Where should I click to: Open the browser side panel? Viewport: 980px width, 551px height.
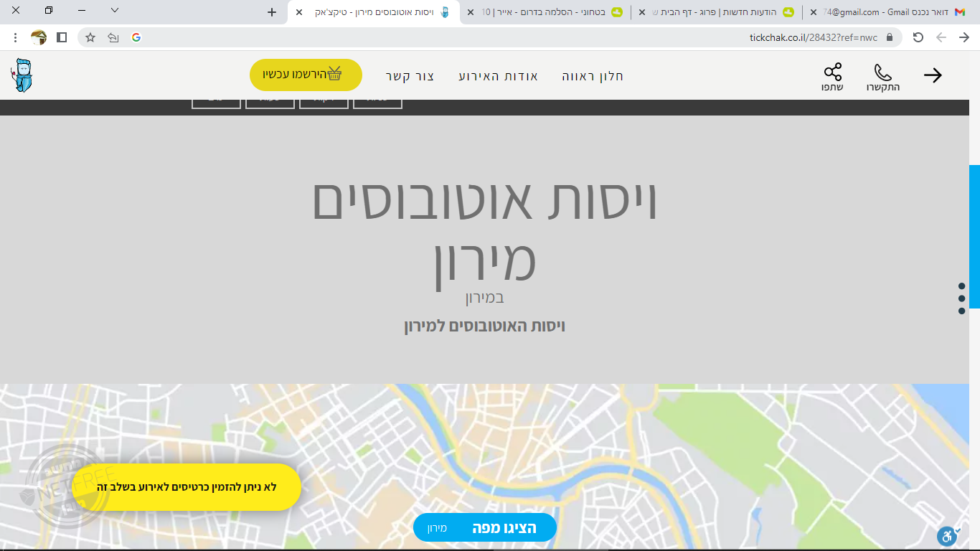62,37
